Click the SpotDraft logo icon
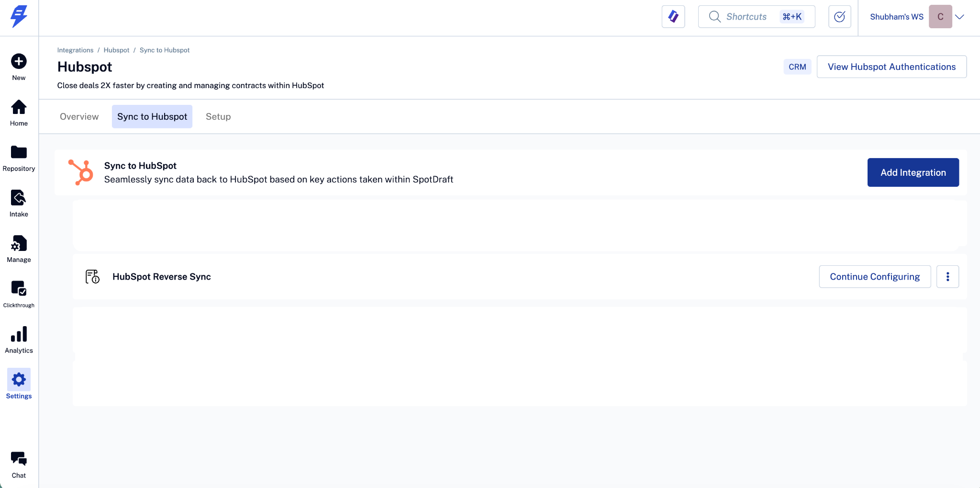The image size is (980, 488). pos(19,17)
